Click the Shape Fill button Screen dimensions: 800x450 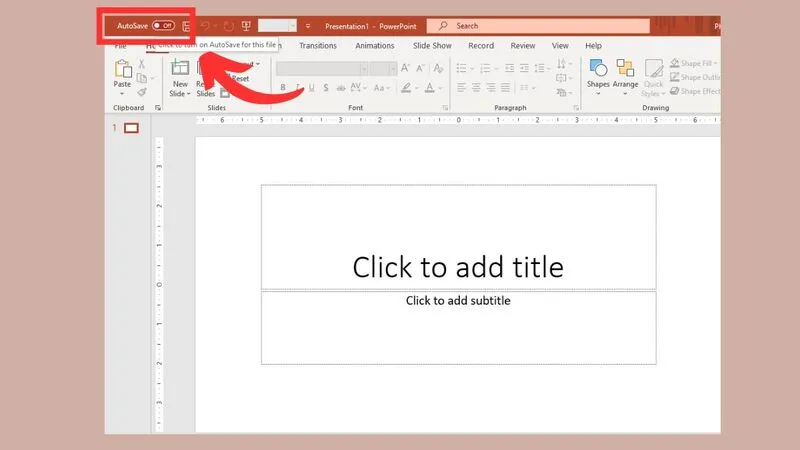(x=694, y=63)
